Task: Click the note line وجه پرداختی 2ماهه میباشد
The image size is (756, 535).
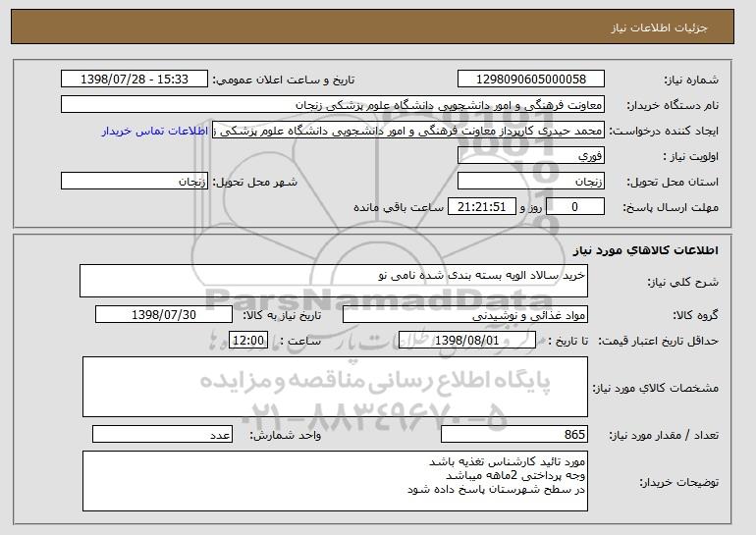Action: (x=515, y=476)
